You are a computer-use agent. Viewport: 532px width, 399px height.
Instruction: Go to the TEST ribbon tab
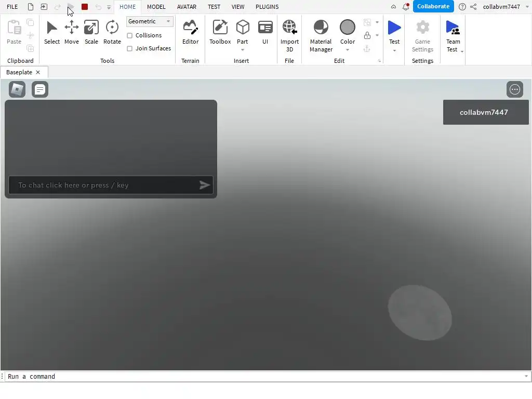point(214,7)
